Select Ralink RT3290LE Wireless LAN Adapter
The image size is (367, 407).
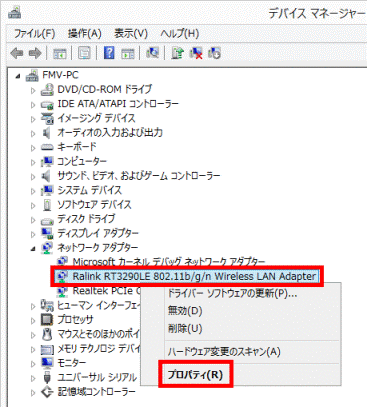pos(194,276)
